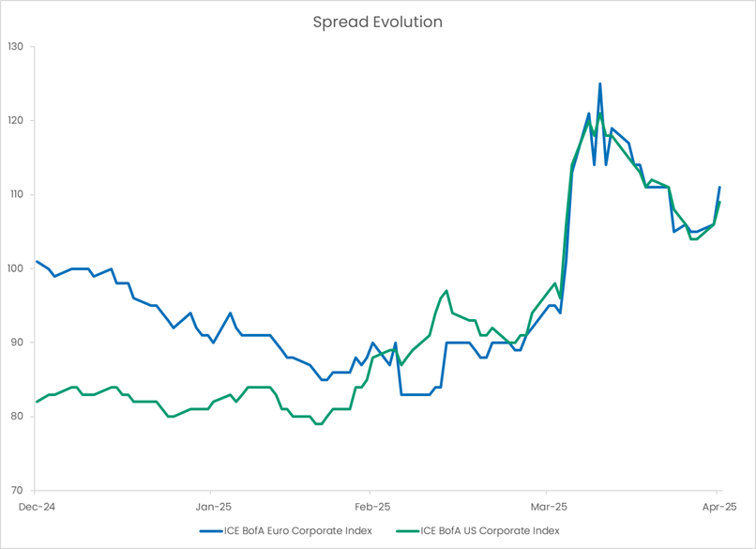This screenshot has height=549, width=756.
Task: Click the blue line's starting point at Dec-24
Action: click(x=37, y=261)
